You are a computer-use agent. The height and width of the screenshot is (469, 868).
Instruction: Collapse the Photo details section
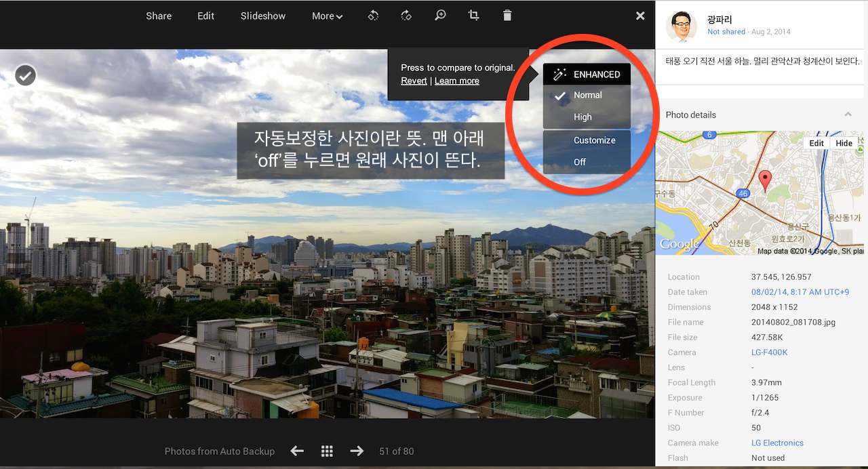coord(848,115)
